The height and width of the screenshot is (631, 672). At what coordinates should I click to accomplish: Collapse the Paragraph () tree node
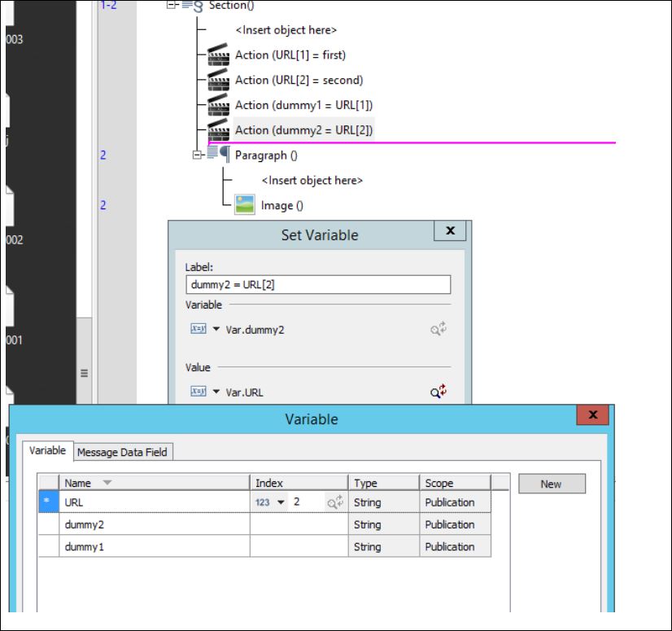(x=195, y=155)
